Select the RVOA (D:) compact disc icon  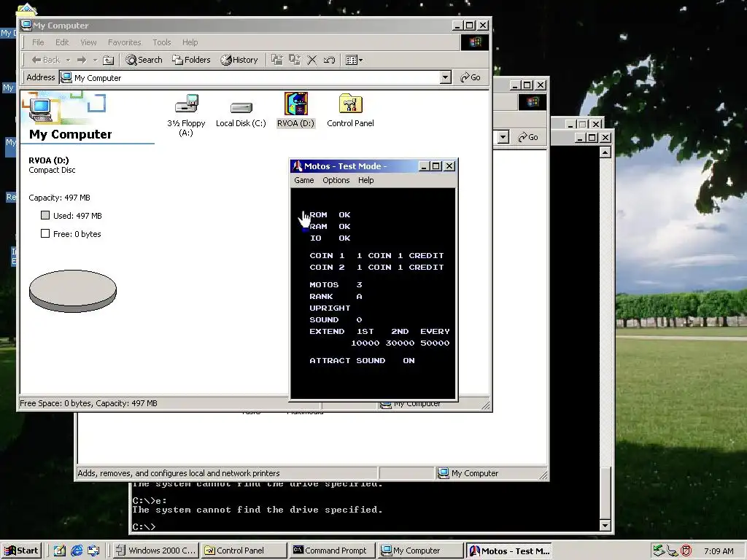coord(296,104)
